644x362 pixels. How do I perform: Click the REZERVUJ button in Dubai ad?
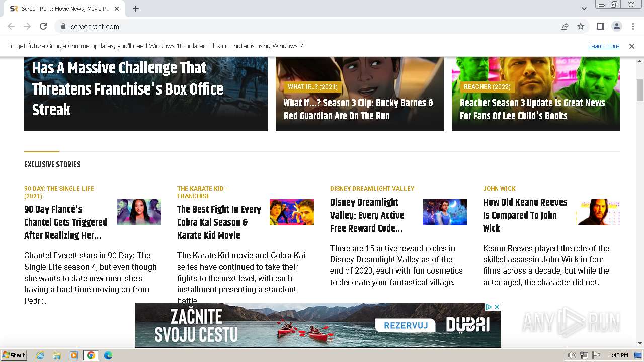point(406,326)
